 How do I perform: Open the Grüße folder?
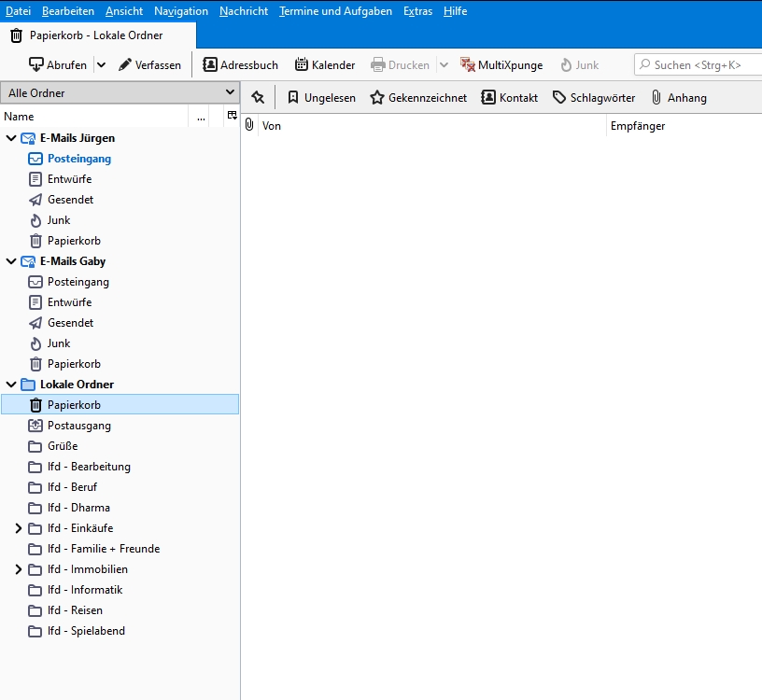pyautogui.click(x=120, y=446)
